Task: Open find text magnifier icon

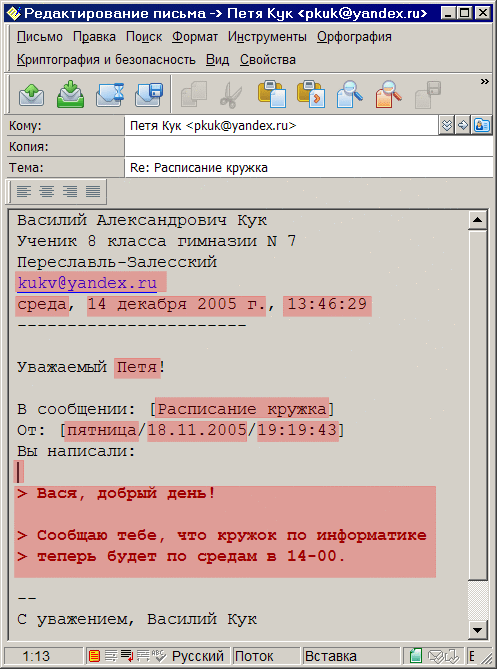Action: tap(350, 94)
